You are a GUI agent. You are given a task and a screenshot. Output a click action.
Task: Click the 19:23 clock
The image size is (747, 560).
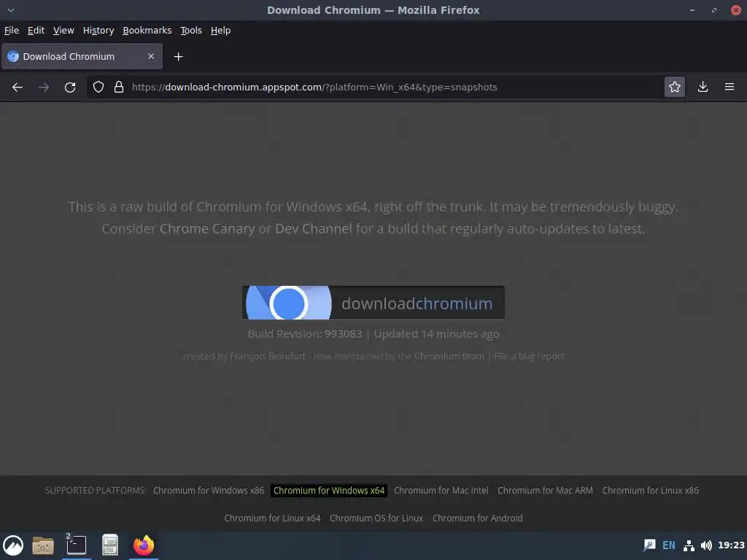[x=731, y=545]
